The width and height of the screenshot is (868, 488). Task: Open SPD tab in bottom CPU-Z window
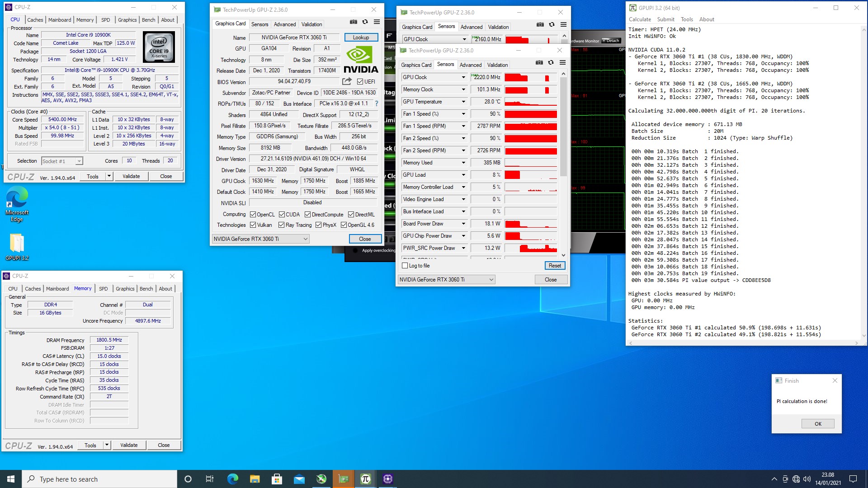pos(104,289)
